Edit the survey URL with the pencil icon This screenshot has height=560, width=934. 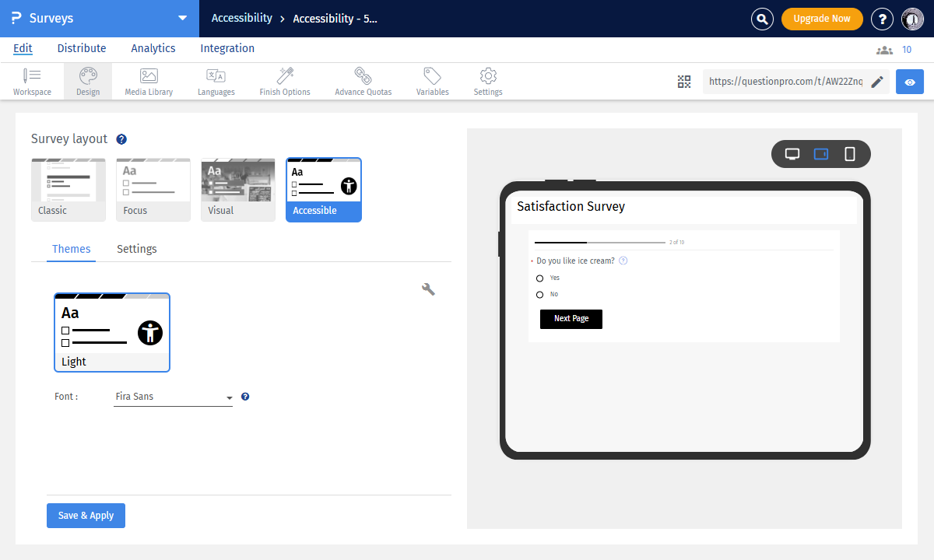[878, 81]
